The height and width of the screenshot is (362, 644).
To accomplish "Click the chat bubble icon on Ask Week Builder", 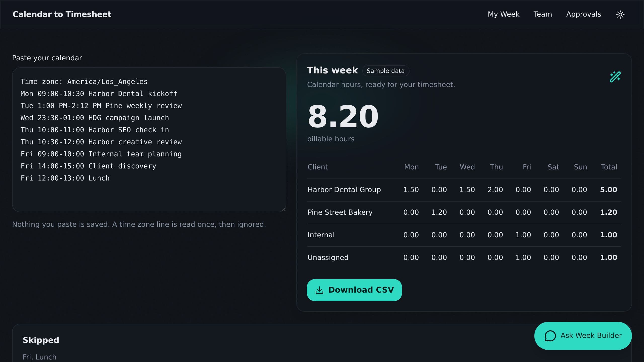I will click(x=550, y=336).
